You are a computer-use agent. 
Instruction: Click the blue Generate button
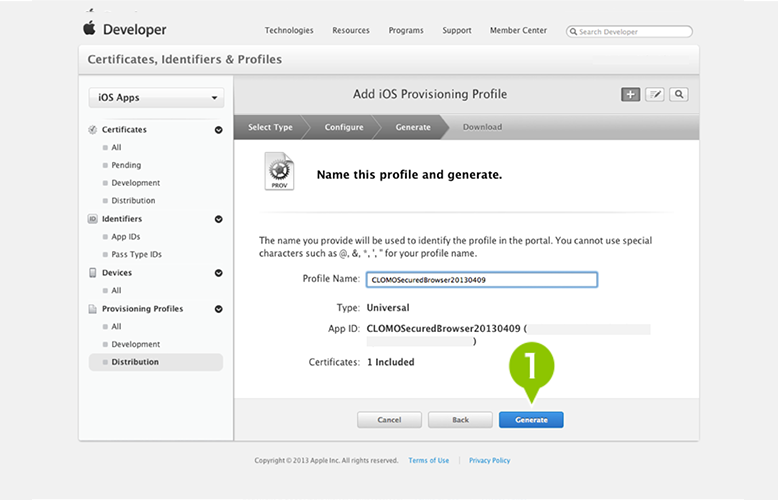pyautogui.click(x=531, y=420)
